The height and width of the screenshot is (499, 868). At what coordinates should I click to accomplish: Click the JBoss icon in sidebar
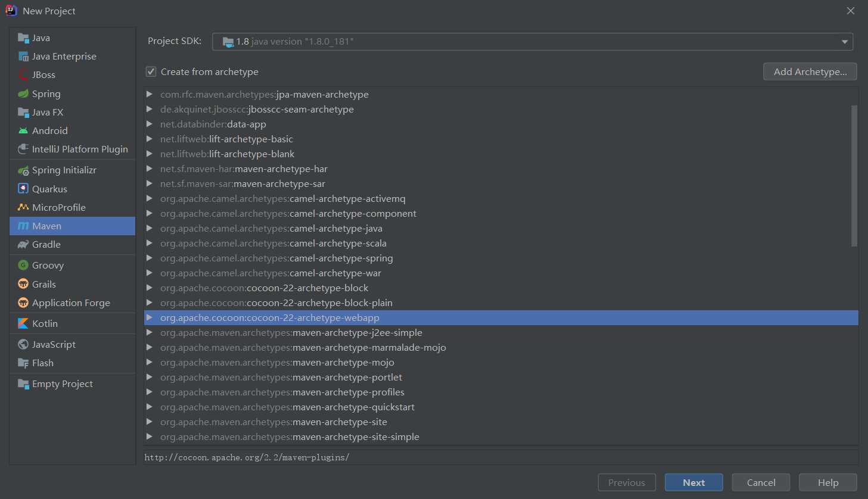pyautogui.click(x=23, y=75)
